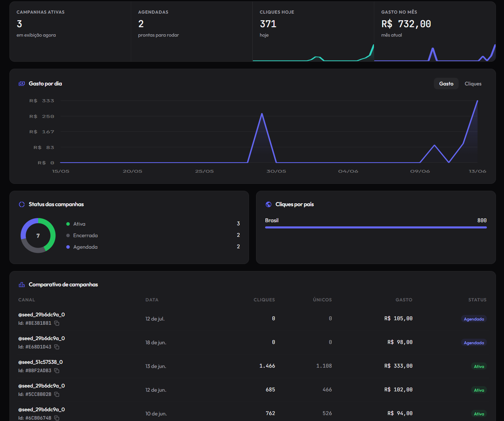Switch the chart to the Cliques tab
Image resolution: width=504 pixels, height=421 pixels.
pos(473,84)
